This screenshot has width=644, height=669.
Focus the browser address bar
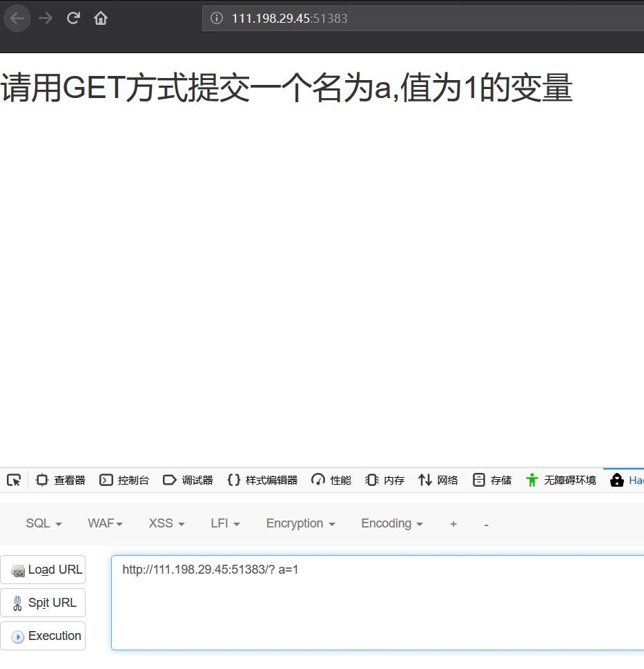(x=423, y=19)
